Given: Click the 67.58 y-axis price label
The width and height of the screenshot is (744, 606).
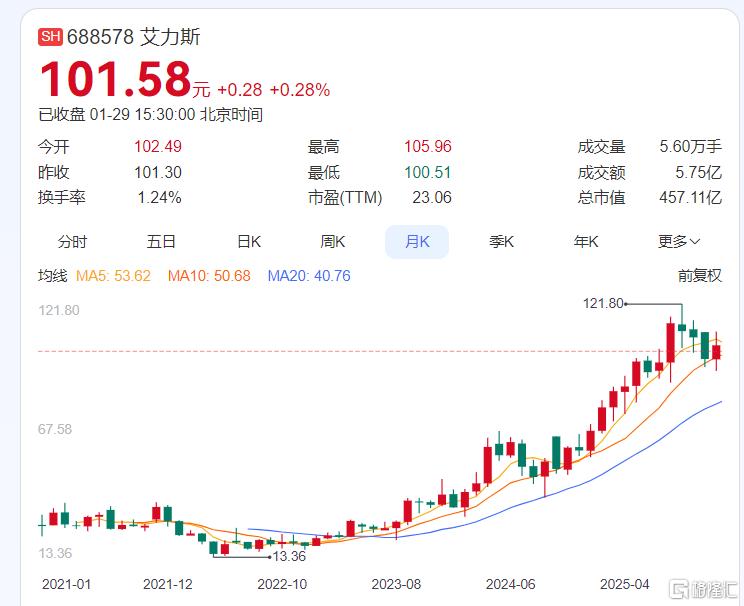Looking at the screenshot, I should pos(55,429).
